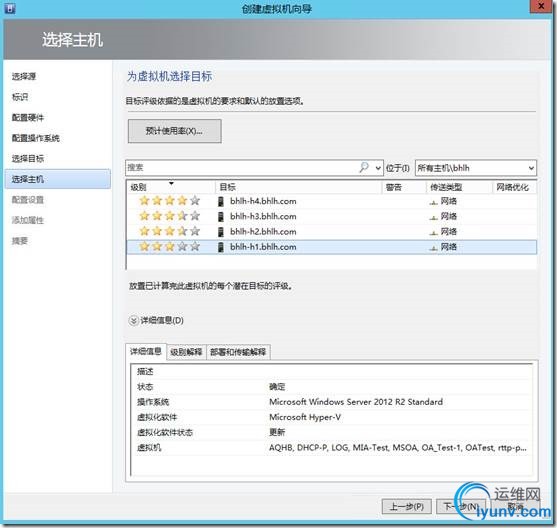Click the server icon for bhlh-h3.bhlh.com

(221, 216)
